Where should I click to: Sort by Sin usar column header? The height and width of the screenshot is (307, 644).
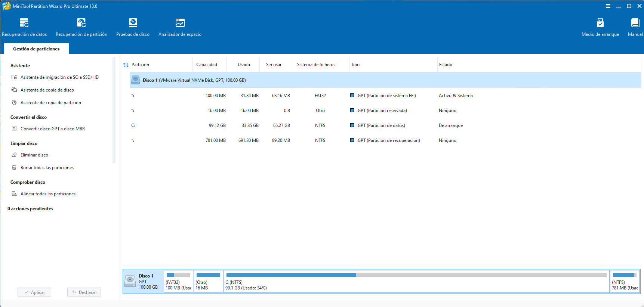tap(274, 65)
